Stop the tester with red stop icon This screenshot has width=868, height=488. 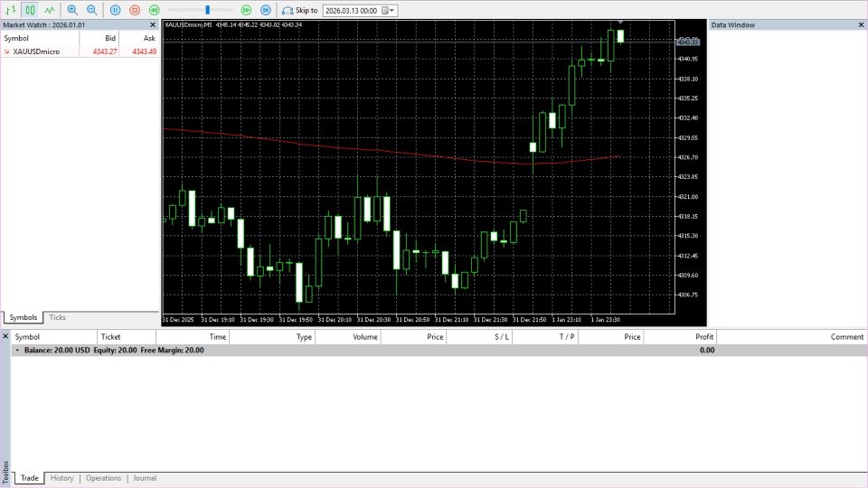pyautogui.click(x=135, y=10)
